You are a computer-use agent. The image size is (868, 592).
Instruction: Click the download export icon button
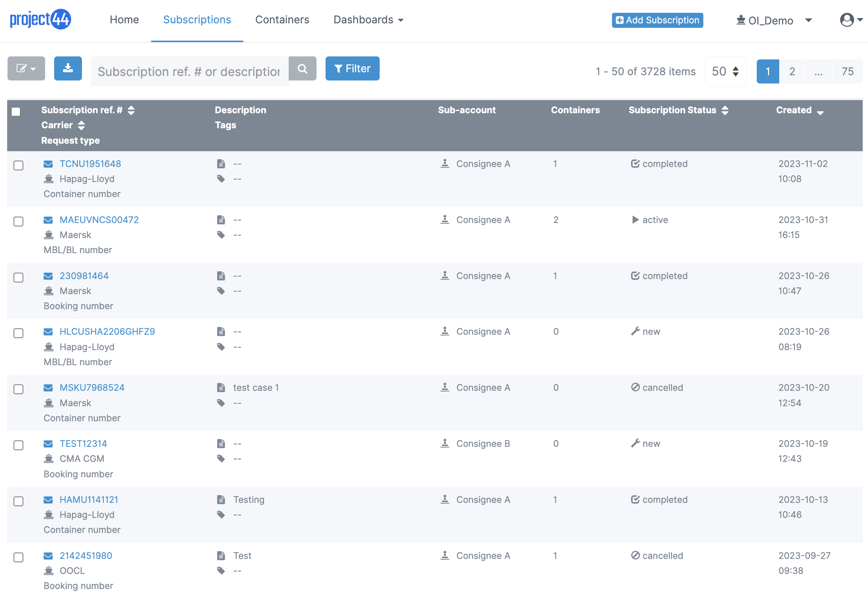(x=68, y=68)
